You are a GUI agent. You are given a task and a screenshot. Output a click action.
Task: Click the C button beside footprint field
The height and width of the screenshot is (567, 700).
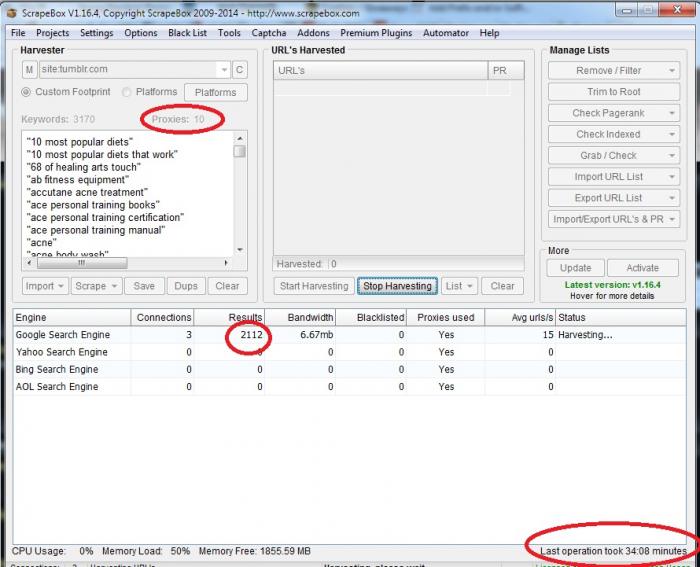pos(239,70)
